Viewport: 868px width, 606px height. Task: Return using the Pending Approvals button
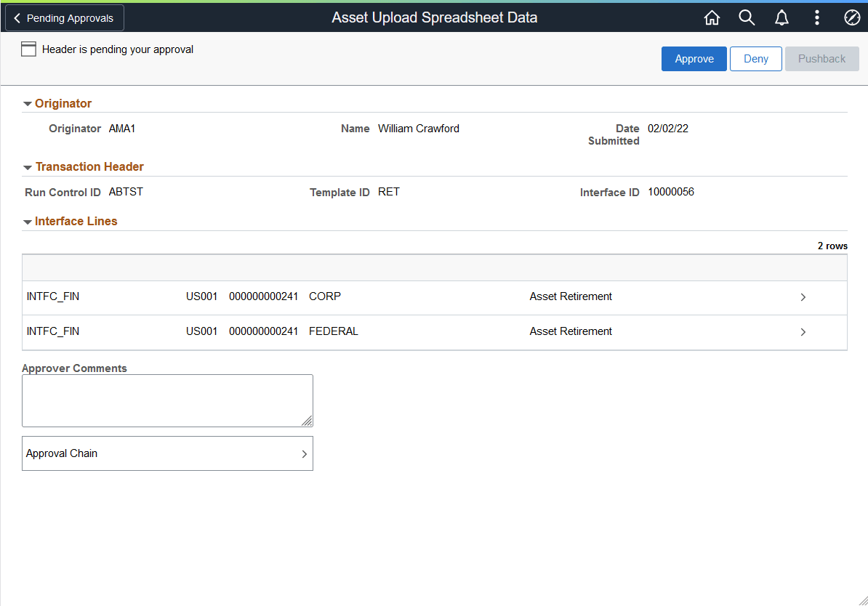pyautogui.click(x=64, y=17)
